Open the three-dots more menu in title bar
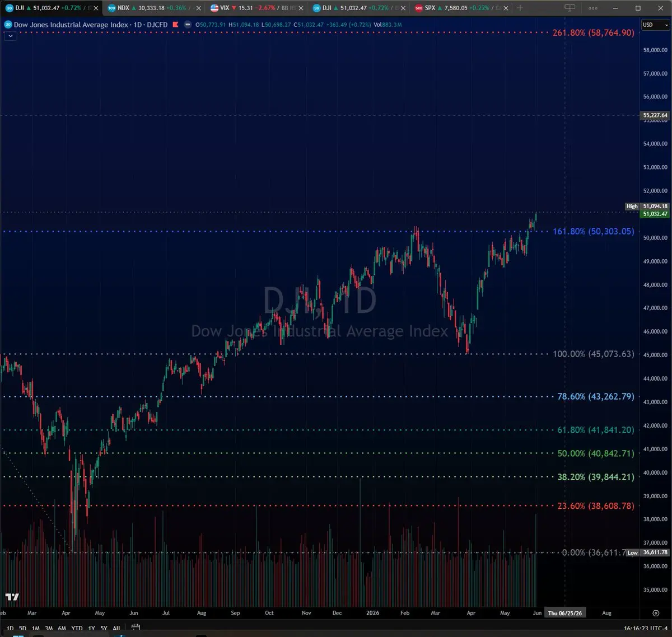This screenshot has width=672, height=637. coord(593,8)
